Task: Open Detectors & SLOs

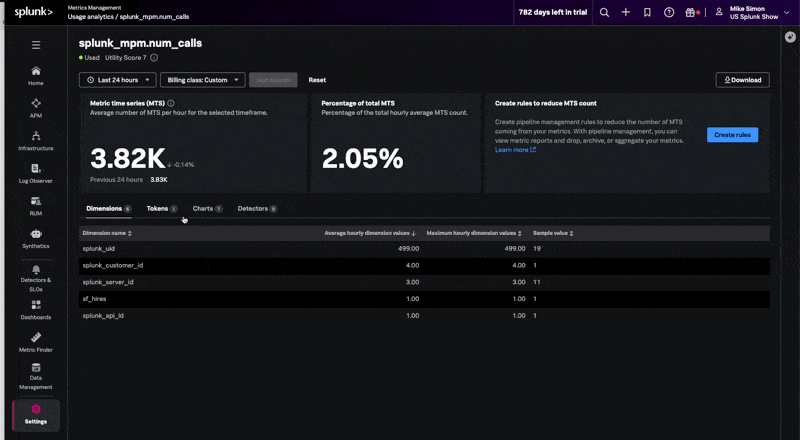Action: tap(36, 278)
